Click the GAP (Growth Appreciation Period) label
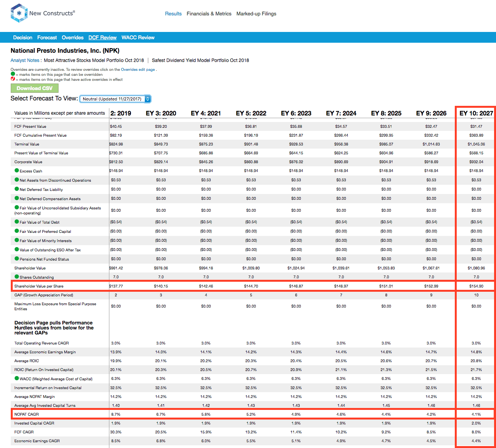This screenshot has width=496, height=448. point(44,295)
